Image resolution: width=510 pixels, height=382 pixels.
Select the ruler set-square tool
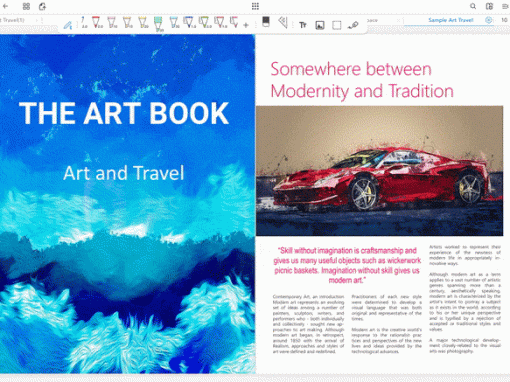pyautogui.click(x=283, y=23)
